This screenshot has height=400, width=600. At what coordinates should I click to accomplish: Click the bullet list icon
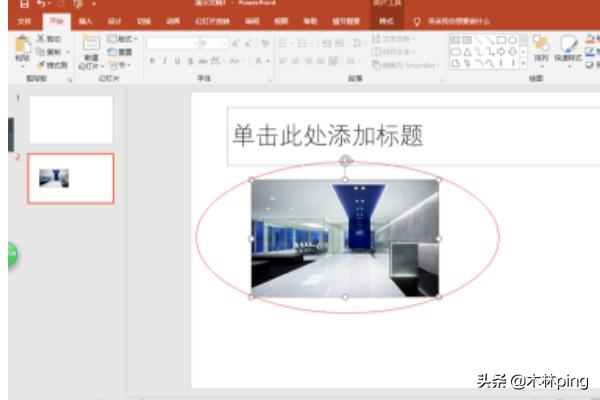pos(282,43)
